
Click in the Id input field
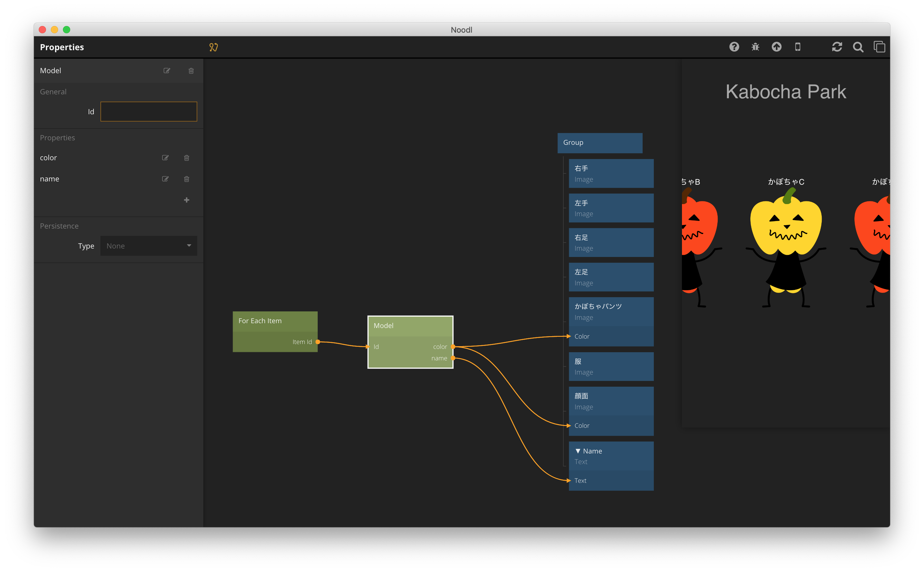click(x=148, y=112)
